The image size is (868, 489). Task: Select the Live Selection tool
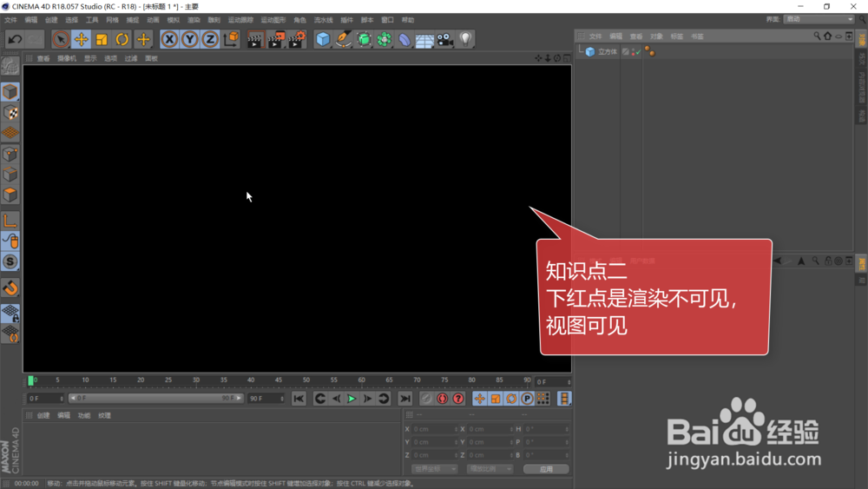pyautogui.click(x=61, y=39)
